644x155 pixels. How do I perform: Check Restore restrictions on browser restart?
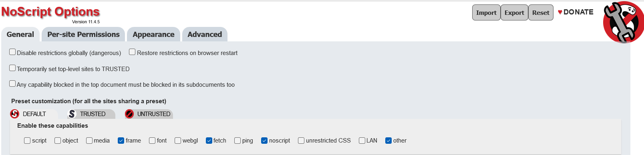pos(132,52)
